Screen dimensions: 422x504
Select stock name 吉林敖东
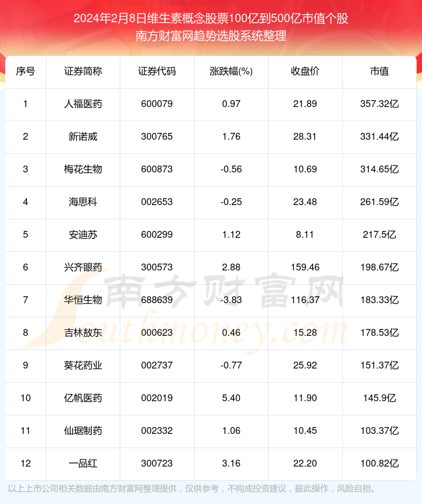point(83,333)
